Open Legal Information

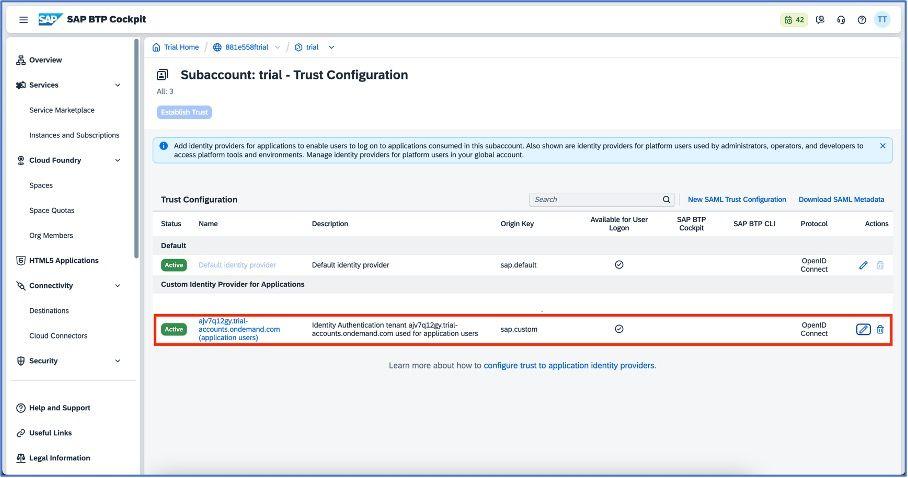pos(60,458)
